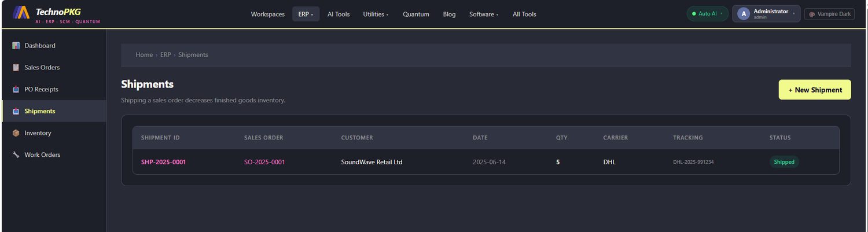Click customer SoundWave Retail Ltd
The image size is (868, 232).
click(372, 162)
